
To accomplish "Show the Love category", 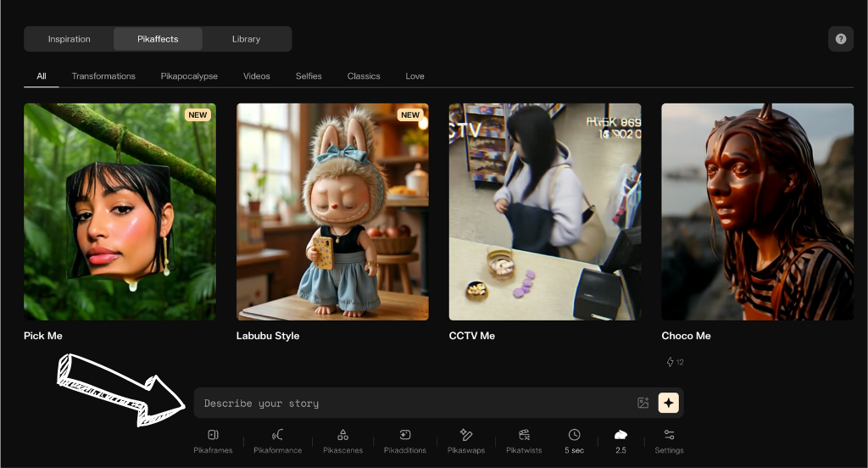I will point(415,75).
